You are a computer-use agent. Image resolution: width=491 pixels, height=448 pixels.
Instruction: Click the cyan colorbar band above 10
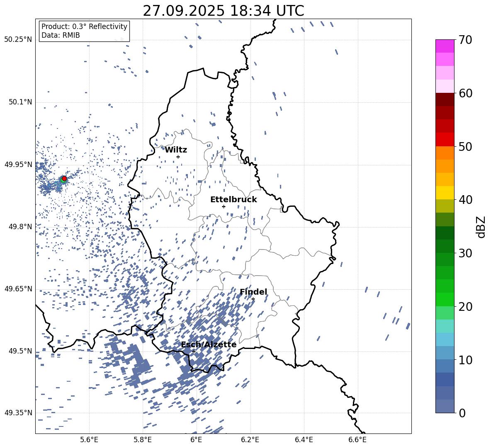[x=445, y=339]
